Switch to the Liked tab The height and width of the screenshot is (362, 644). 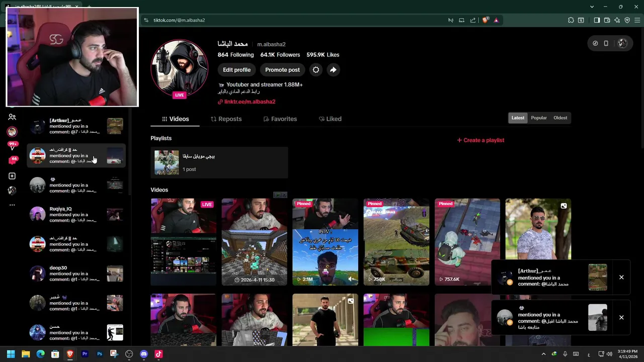tap(330, 119)
